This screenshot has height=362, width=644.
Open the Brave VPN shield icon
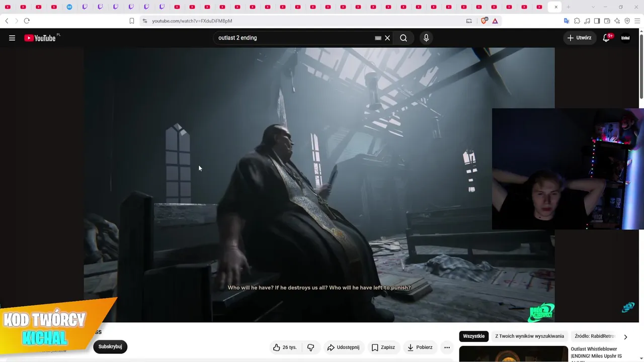(x=627, y=21)
